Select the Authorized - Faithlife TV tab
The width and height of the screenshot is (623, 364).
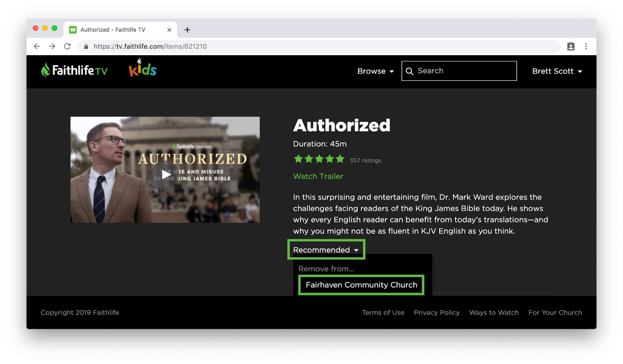coord(120,30)
